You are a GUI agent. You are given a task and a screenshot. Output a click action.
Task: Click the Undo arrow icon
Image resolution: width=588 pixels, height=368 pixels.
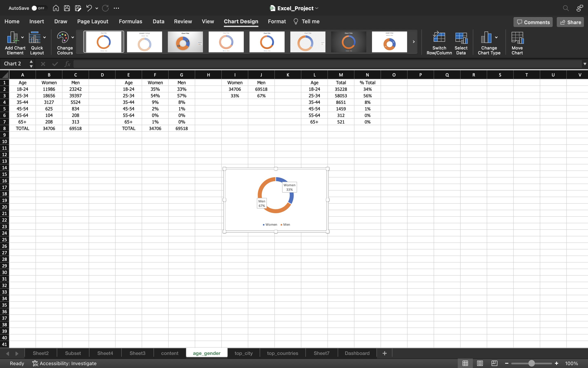89,8
